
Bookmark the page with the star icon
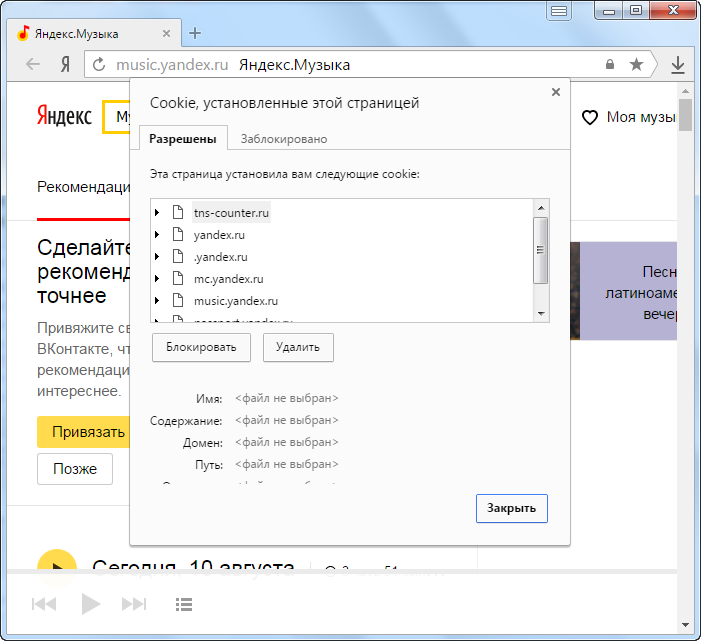636,64
